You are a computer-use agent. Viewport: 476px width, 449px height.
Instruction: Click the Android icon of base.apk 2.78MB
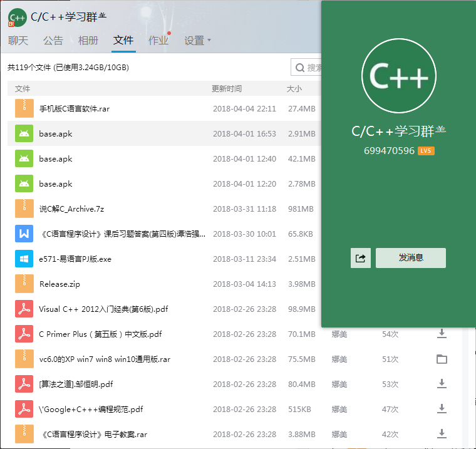[24, 183]
